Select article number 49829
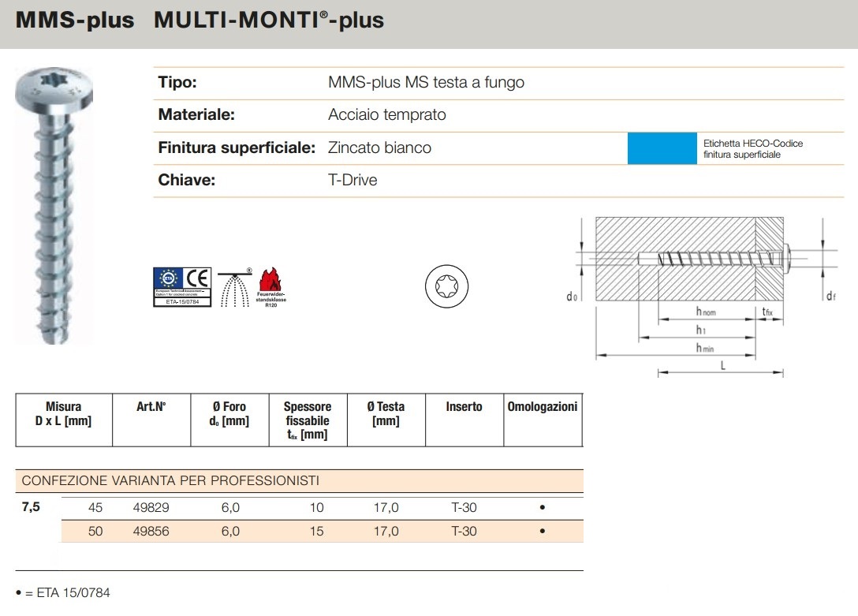The width and height of the screenshot is (858, 616). click(x=151, y=508)
